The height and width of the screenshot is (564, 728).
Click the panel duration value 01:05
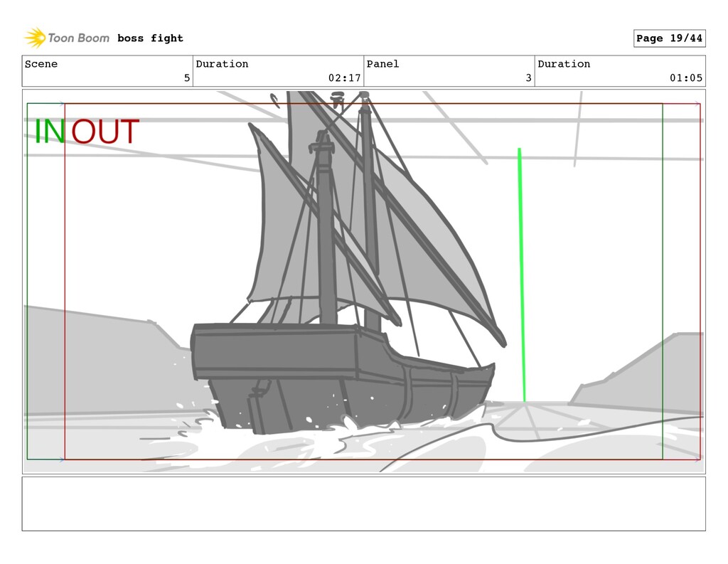coord(686,78)
